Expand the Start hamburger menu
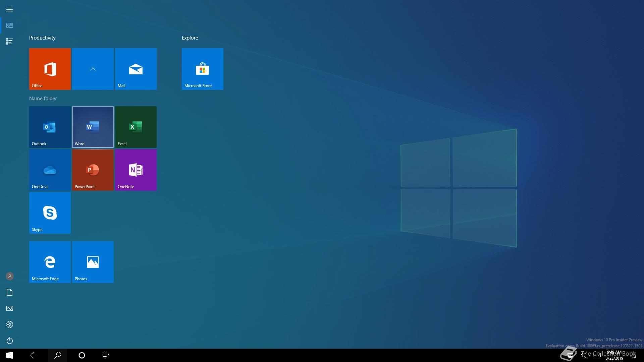The width and height of the screenshot is (644, 362). click(10, 9)
